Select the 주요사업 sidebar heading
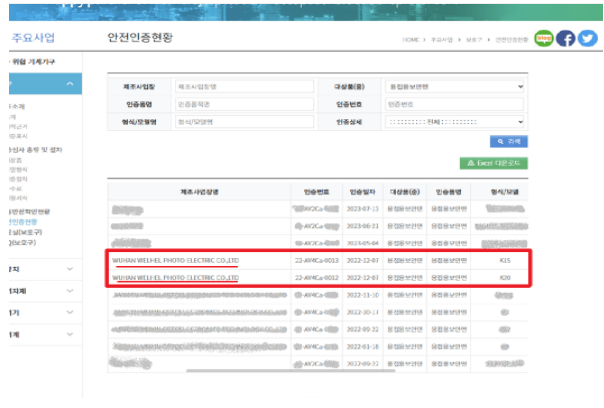 click(x=33, y=38)
